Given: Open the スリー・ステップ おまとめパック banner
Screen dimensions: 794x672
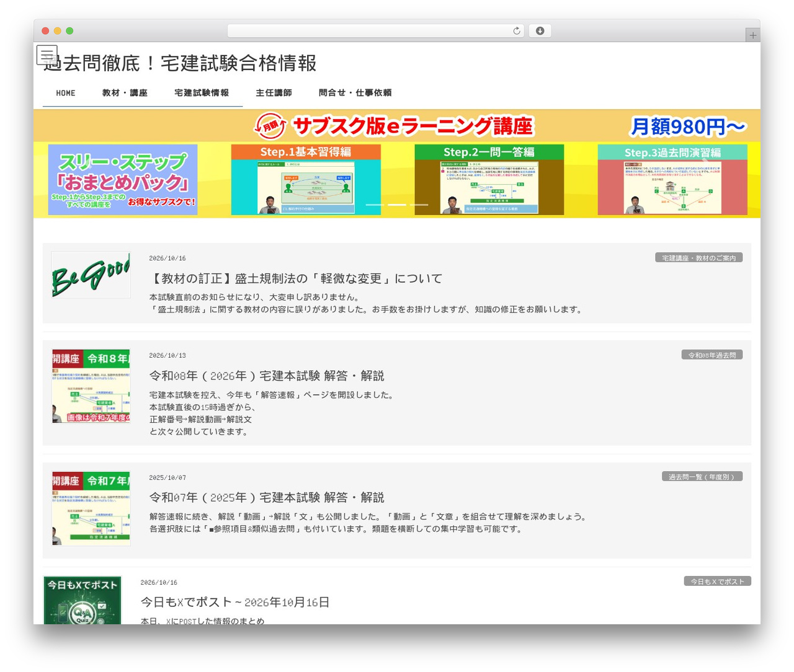Looking at the screenshot, I should [x=123, y=180].
